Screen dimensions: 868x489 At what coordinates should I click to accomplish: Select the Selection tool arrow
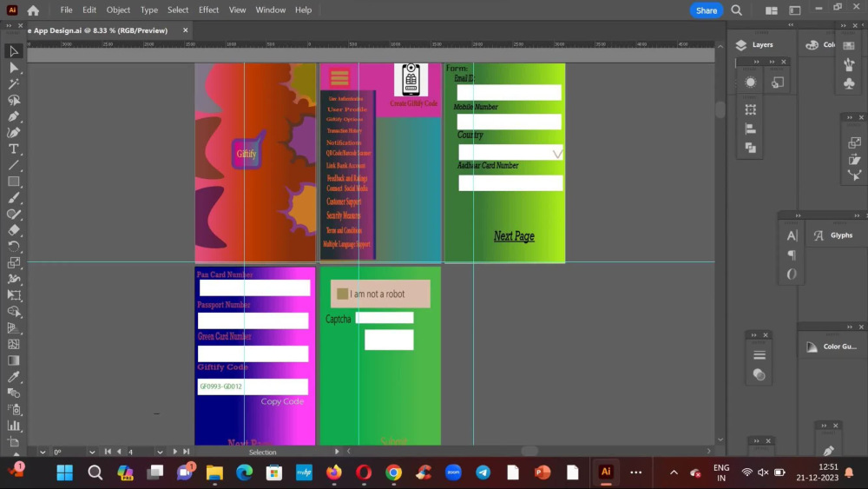14,51
